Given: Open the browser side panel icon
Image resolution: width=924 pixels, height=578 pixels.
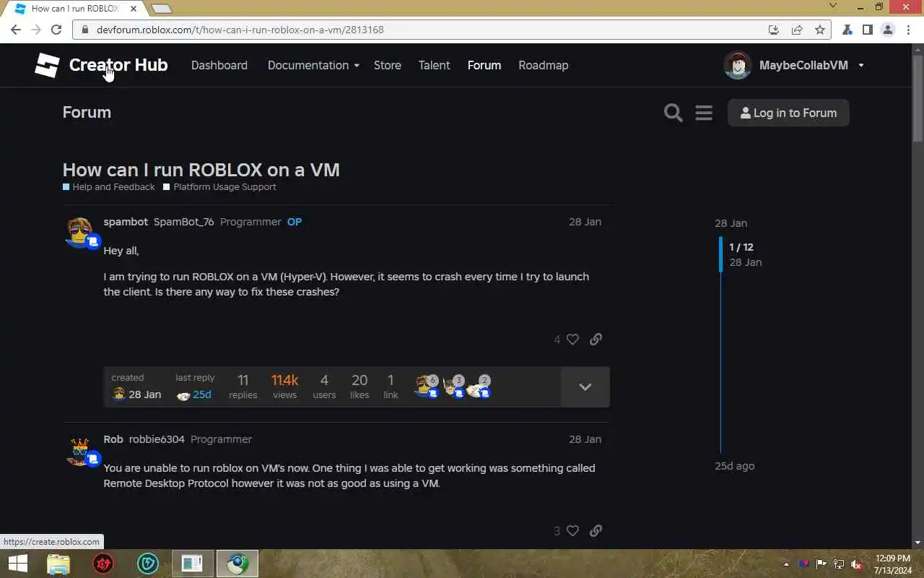Looking at the screenshot, I should click(x=868, y=30).
